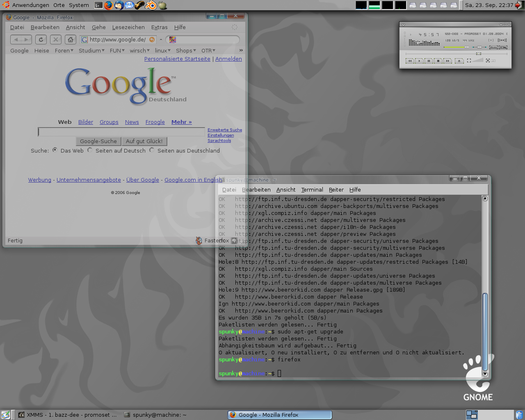
Task: Click the 'Auf gut Glück!' button
Action: point(144,141)
